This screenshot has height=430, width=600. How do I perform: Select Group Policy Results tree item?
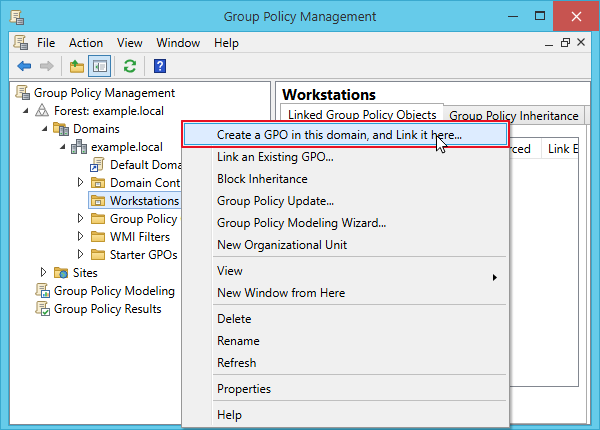pos(108,309)
